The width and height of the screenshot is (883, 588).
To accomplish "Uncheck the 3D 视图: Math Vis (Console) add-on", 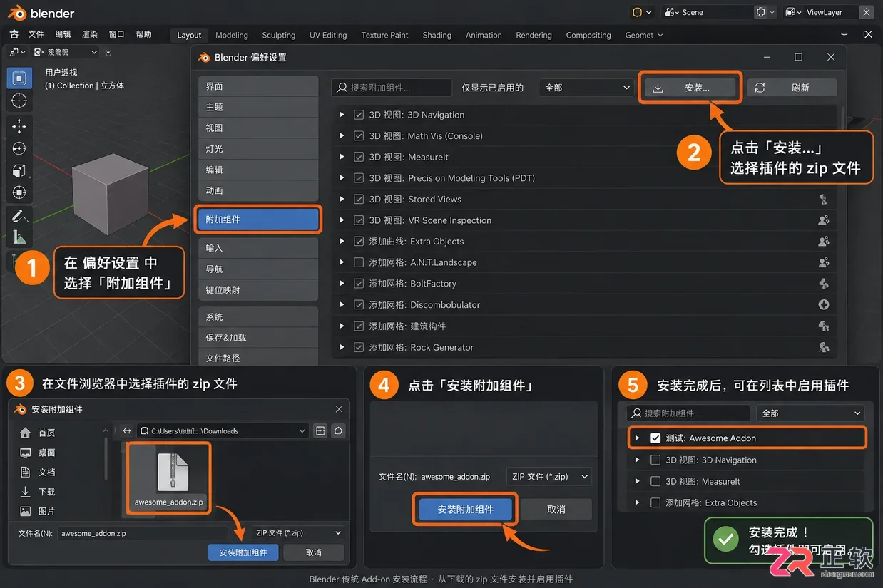I will click(359, 135).
